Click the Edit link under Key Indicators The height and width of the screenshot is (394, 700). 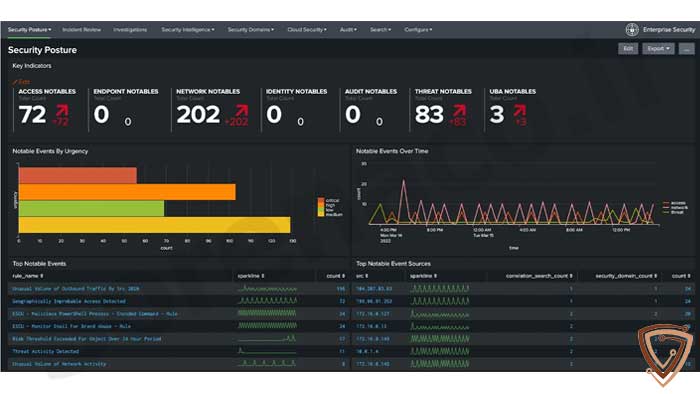(21, 82)
